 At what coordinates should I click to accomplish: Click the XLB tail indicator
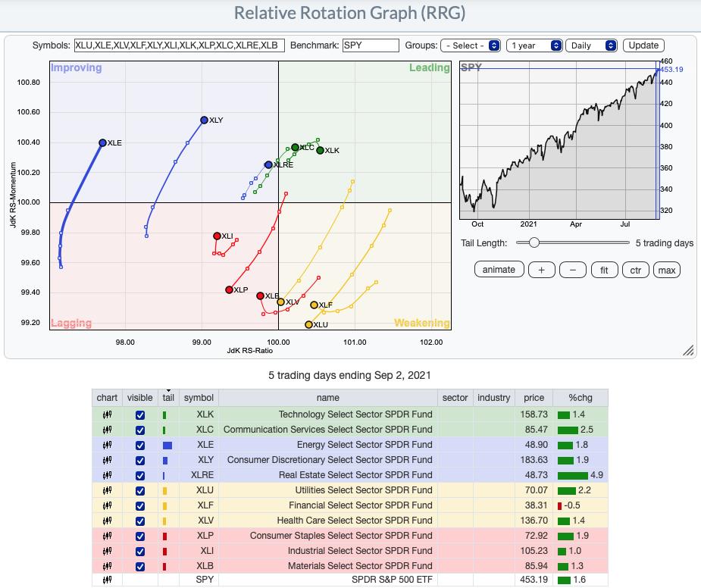click(x=164, y=567)
